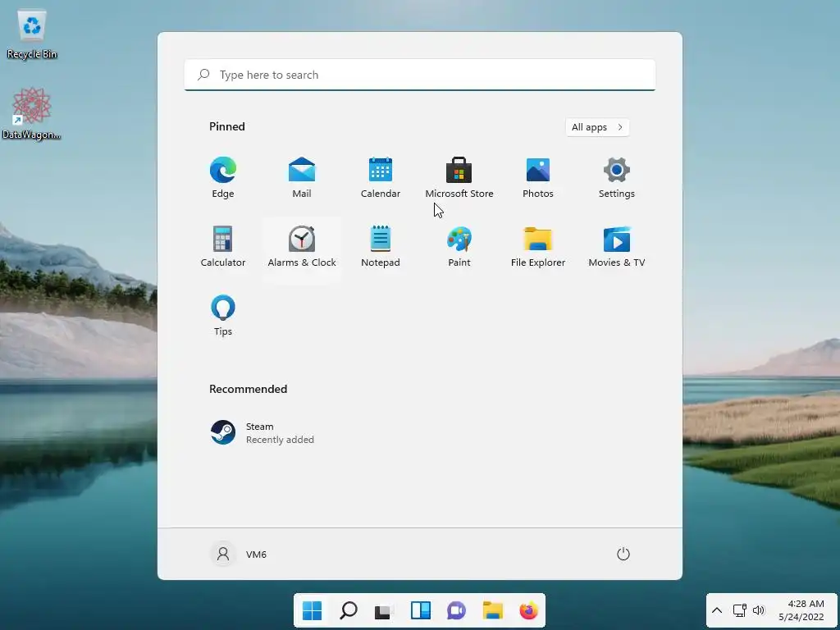Open the Notepad pinned app
Viewport: 840px width, 630px height.
381,246
